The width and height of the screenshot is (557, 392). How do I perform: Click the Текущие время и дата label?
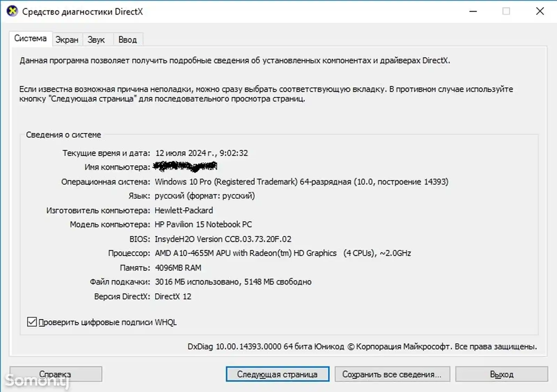(106, 153)
